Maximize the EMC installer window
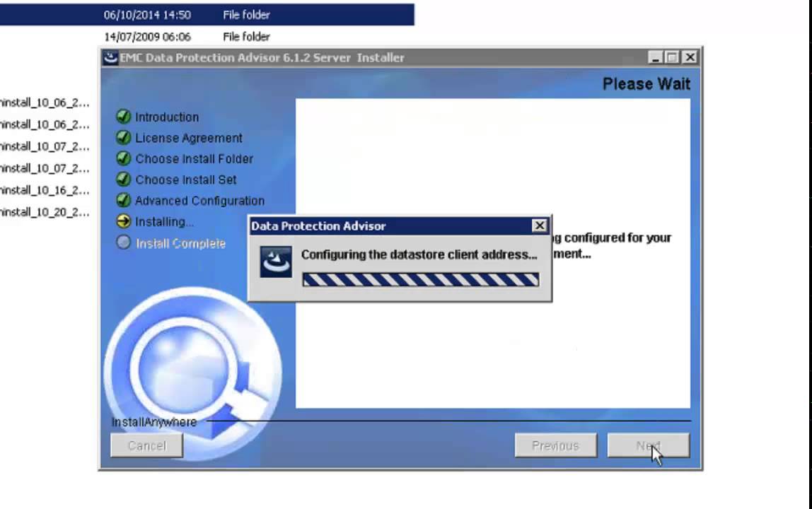This screenshot has height=509, width=812. click(x=672, y=57)
